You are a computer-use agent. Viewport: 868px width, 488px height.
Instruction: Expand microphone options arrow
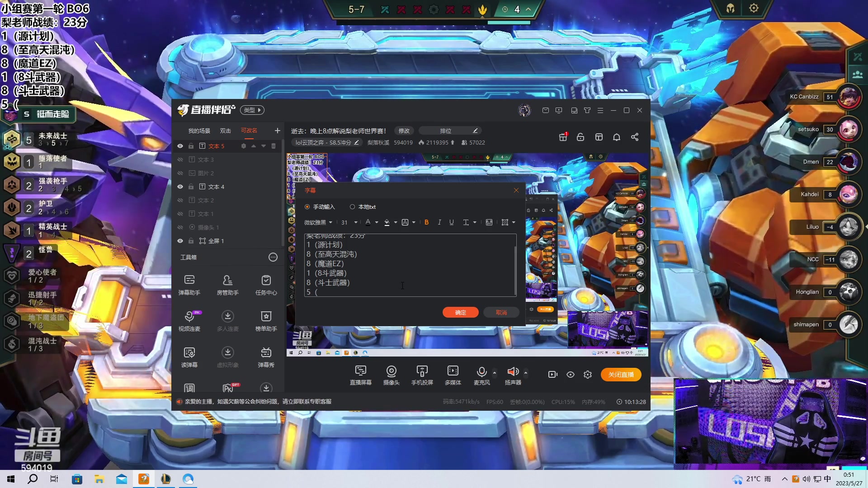(495, 373)
